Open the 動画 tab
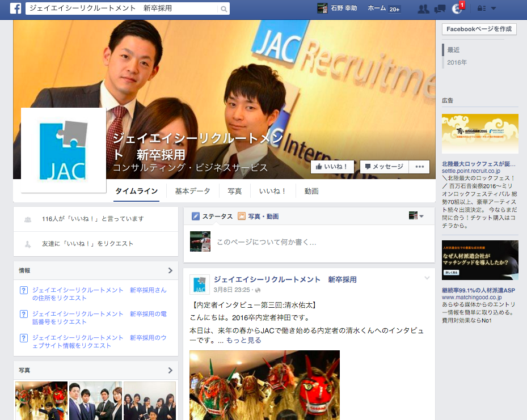527x420 pixels. (311, 191)
